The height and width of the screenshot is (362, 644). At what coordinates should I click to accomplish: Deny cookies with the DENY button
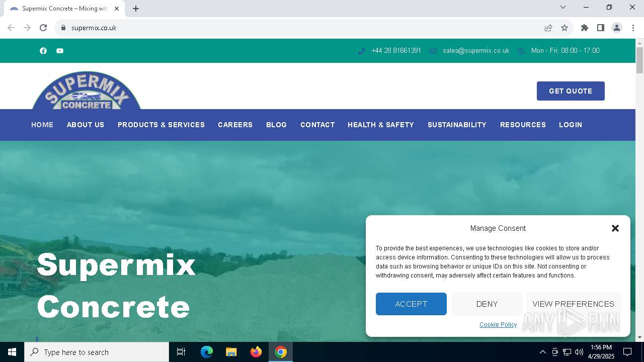pos(487,304)
